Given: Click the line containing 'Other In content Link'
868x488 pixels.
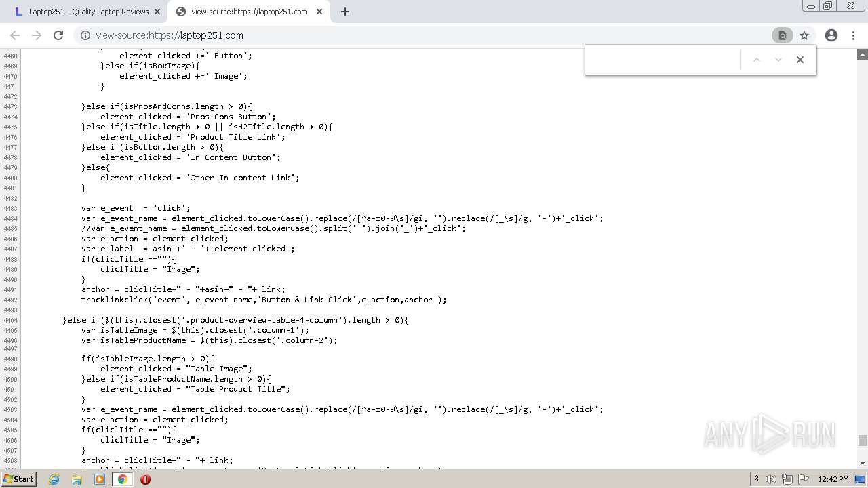Looking at the screenshot, I should point(200,178).
